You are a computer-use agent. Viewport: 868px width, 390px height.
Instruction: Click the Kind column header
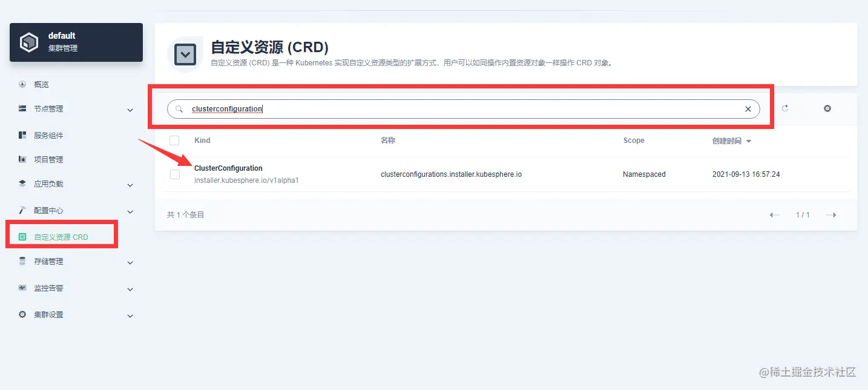(x=202, y=140)
